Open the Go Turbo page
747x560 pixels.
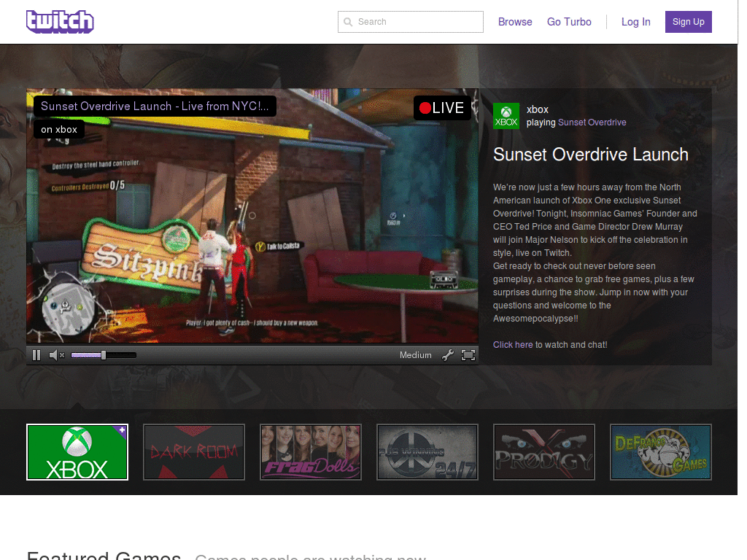coord(569,22)
